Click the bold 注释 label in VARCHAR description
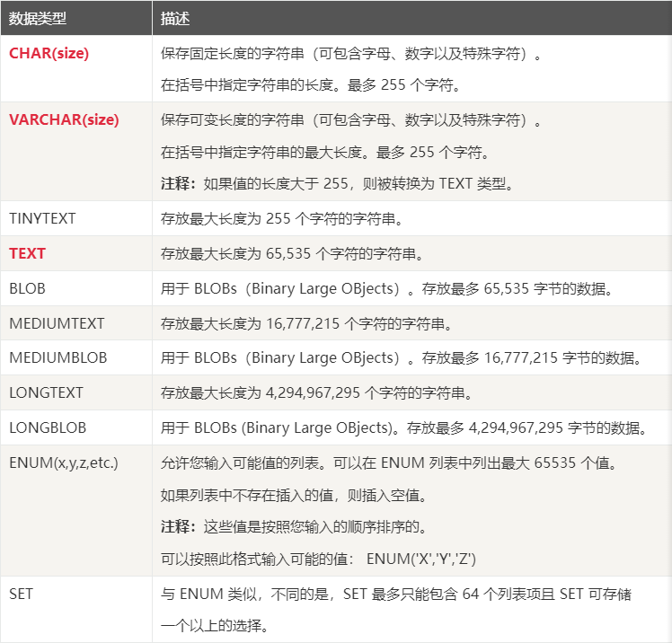The height and width of the screenshot is (643, 672). (x=178, y=184)
